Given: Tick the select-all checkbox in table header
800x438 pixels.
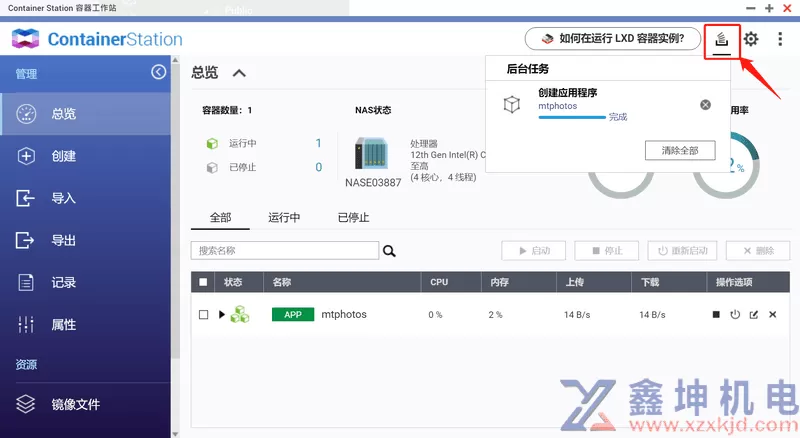Looking at the screenshot, I should [x=204, y=283].
